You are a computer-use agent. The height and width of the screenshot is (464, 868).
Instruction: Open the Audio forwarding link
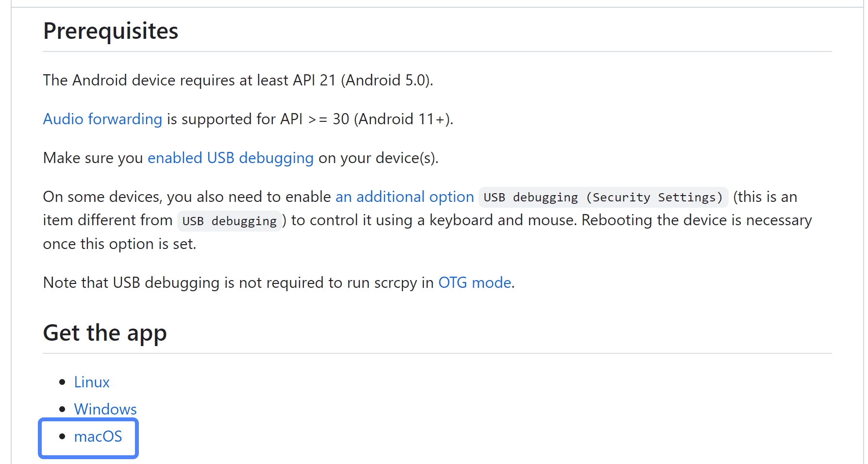coord(102,119)
